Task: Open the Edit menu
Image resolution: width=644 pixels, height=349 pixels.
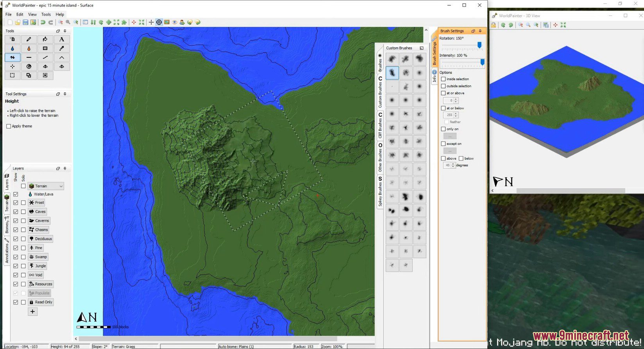Action: pos(20,14)
